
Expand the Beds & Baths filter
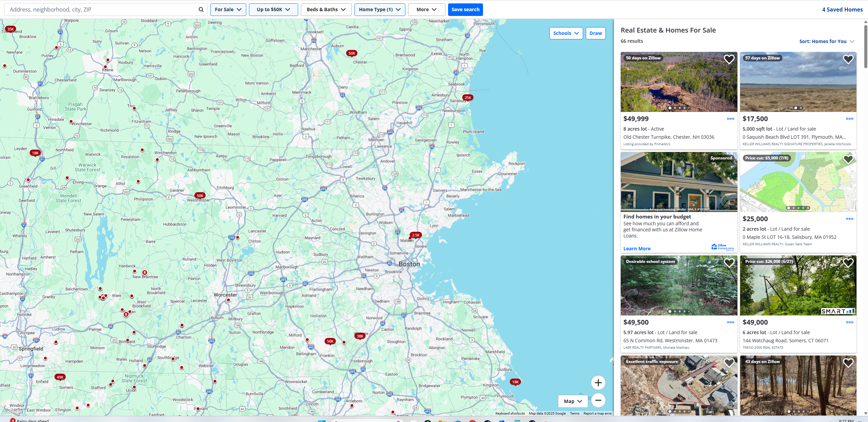point(326,9)
